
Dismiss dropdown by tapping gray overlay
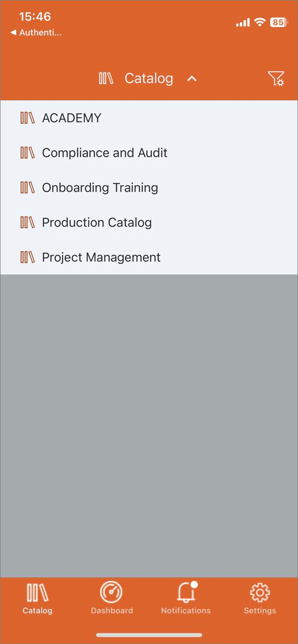[x=149, y=426]
